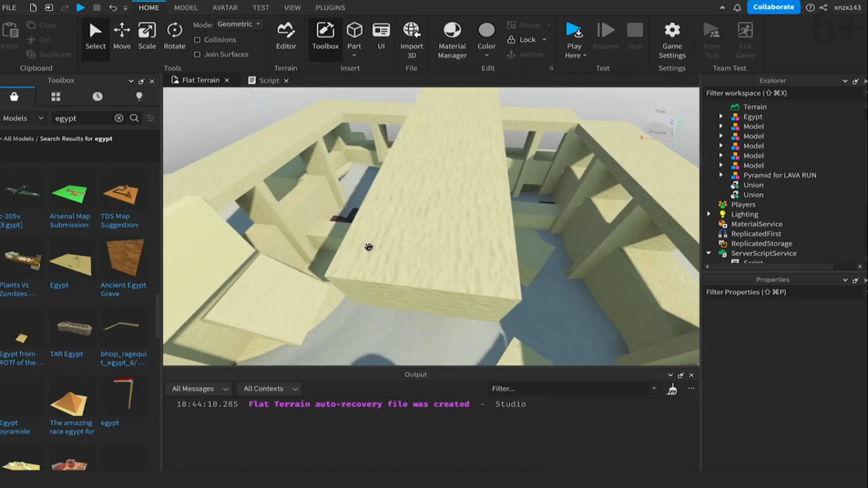
Task: Open the help question mark icon
Action: coord(810,8)
